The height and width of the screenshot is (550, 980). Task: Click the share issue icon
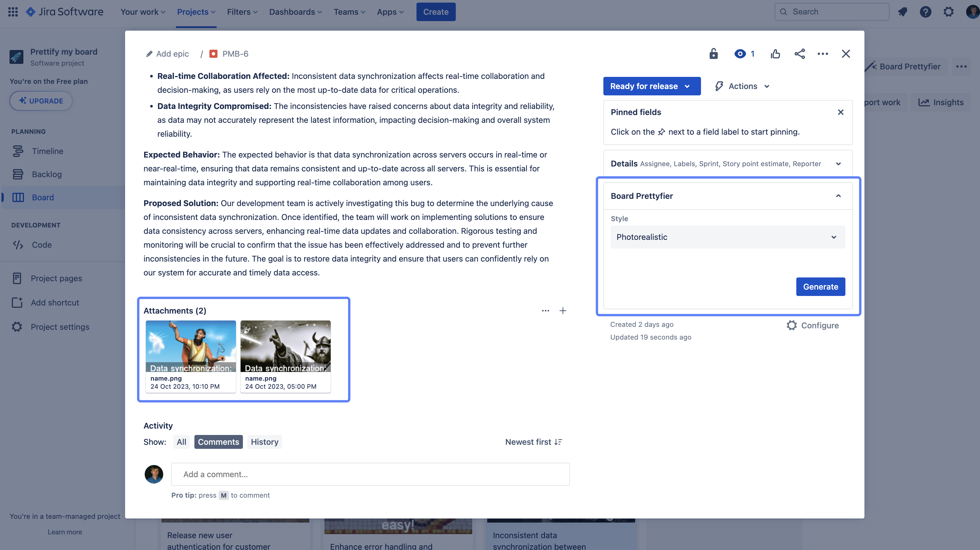click(x=799, y=54)
